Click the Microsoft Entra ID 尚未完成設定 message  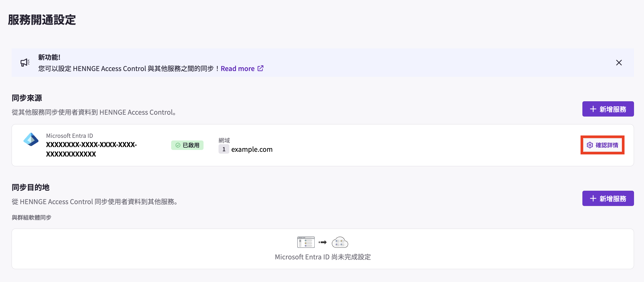(x=323, y=257)
